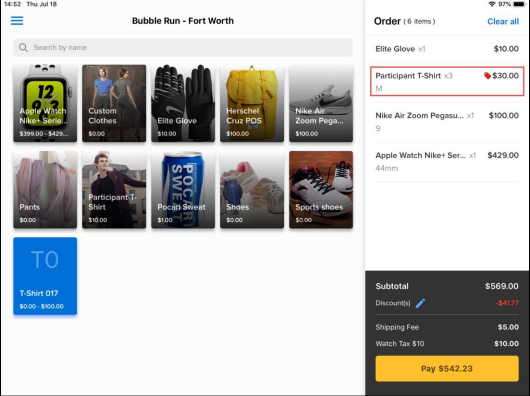
Task: Edit discounts with the pencil icon
Action: (420, 303)
